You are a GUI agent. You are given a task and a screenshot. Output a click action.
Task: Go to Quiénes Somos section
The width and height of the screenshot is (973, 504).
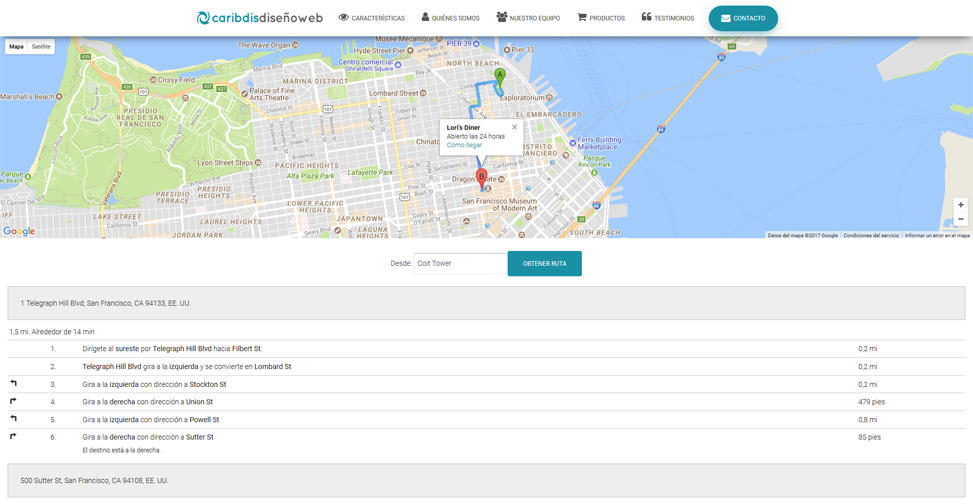tap(450, 18)
